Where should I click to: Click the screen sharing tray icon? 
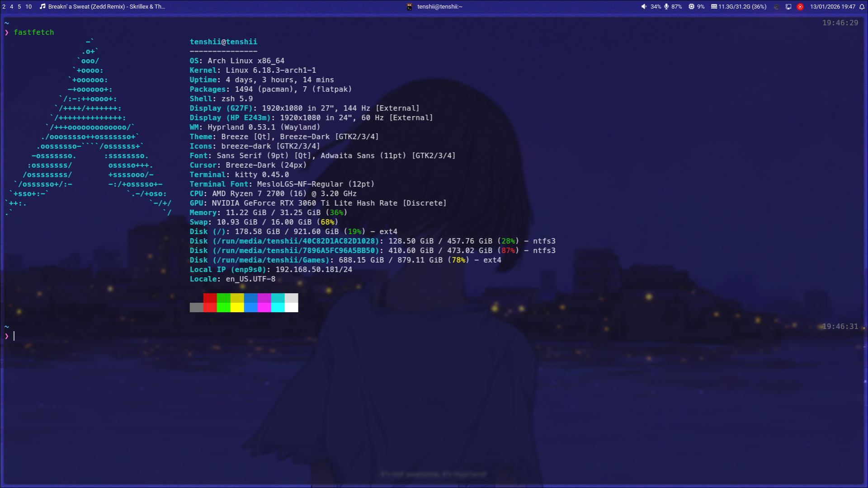[788, 7]
